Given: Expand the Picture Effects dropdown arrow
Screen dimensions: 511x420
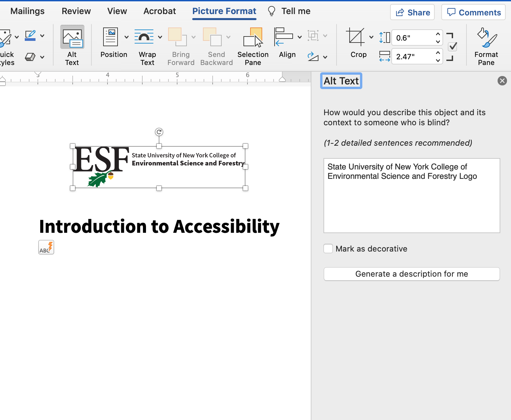Looking at the screenshot, I should click(42, 57).
